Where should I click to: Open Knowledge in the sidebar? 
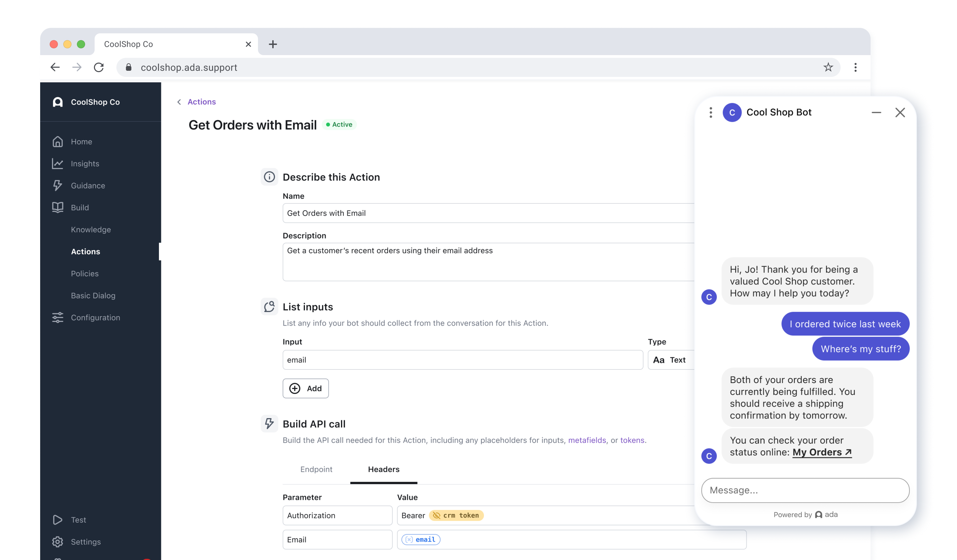click(x=91, y=229)
